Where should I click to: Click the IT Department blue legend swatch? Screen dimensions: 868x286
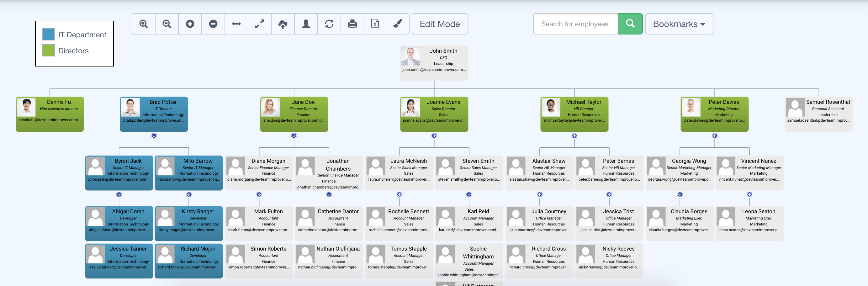pyautogui.click(x=49, y=34)
